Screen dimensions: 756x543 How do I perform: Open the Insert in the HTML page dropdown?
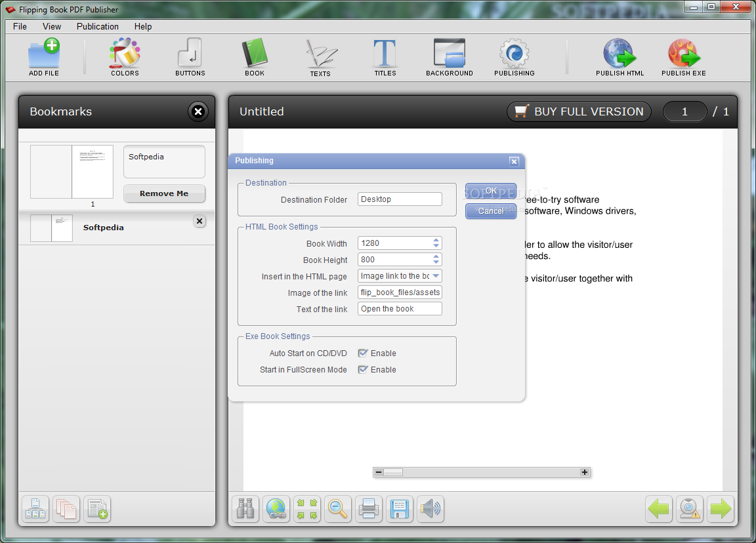coord(436,276)
